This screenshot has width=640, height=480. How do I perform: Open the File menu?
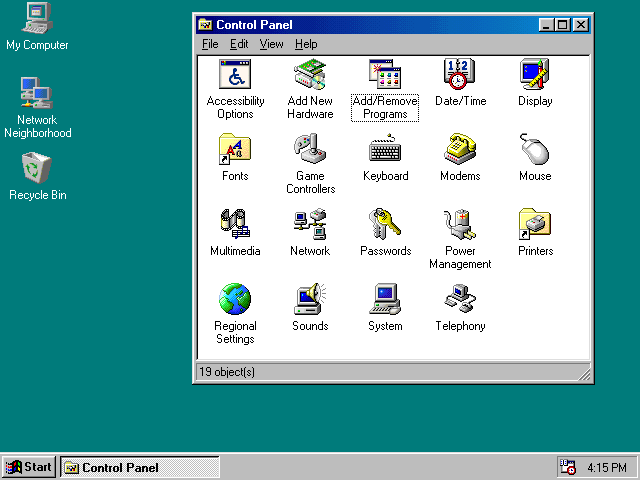[210, 44]
